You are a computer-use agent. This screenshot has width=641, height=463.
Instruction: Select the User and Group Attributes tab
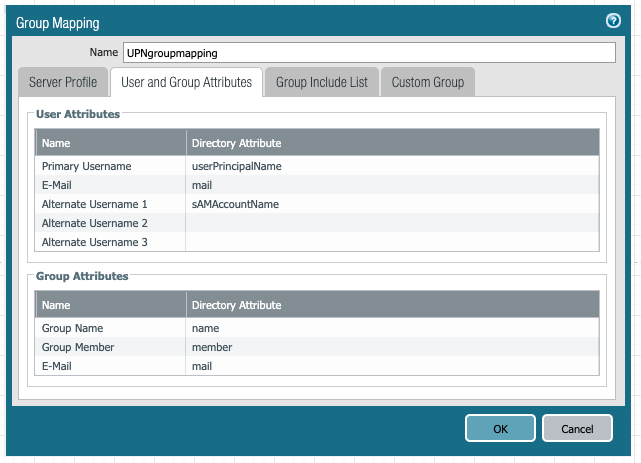tap(185, 82)
